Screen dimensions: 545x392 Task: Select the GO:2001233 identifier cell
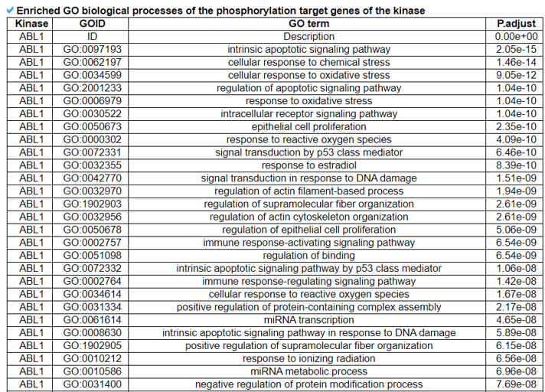[x=92, y=88]
